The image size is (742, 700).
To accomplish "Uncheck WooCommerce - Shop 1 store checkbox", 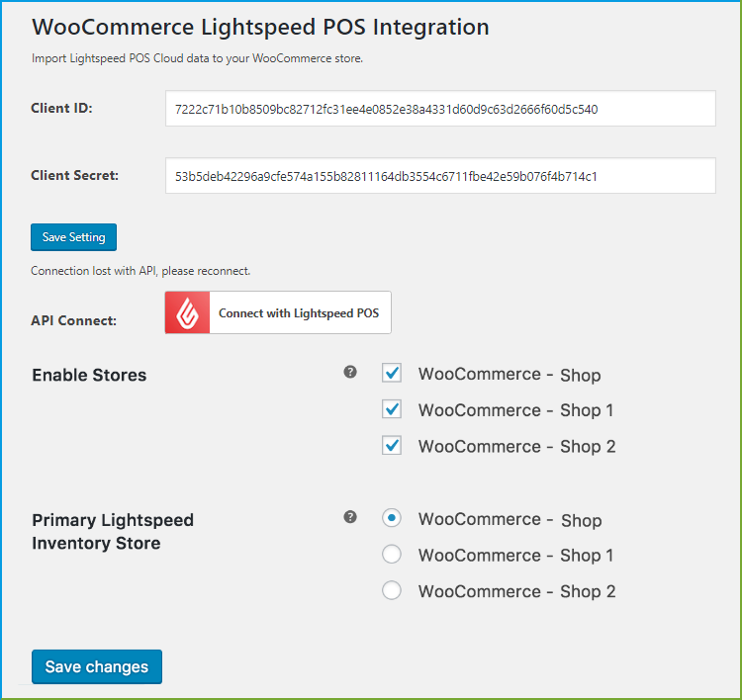I will point(392,409).
